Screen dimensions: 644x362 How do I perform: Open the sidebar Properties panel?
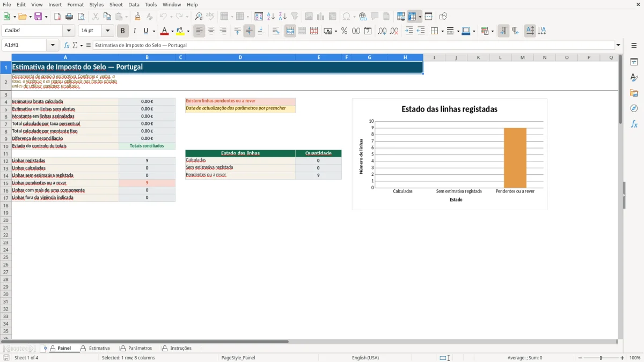click(x=634, y=62)
